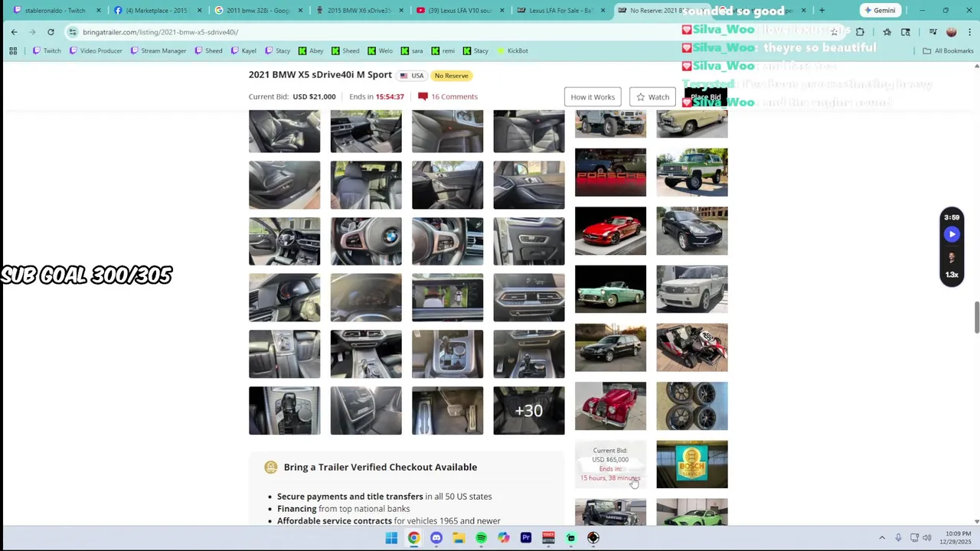Open the volume tray icon

[927, 538]
